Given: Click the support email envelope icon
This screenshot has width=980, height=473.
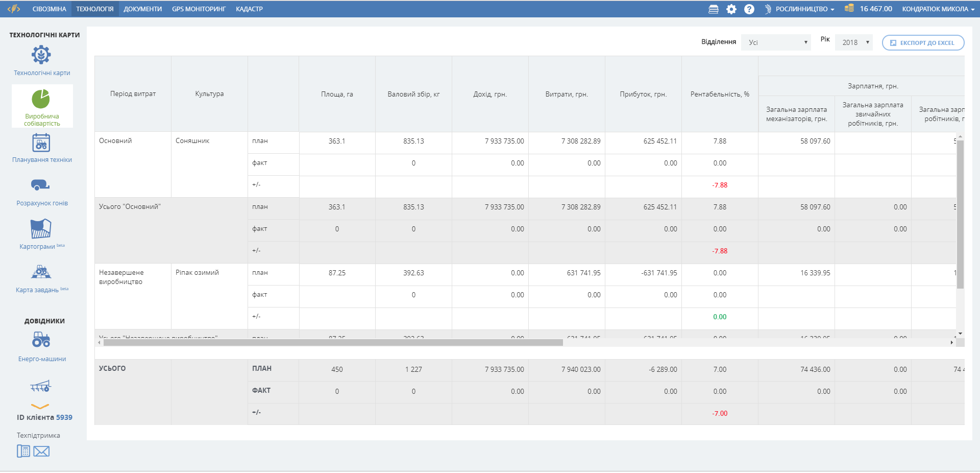Looking at the screenshot, I should (x=41, y=452).
